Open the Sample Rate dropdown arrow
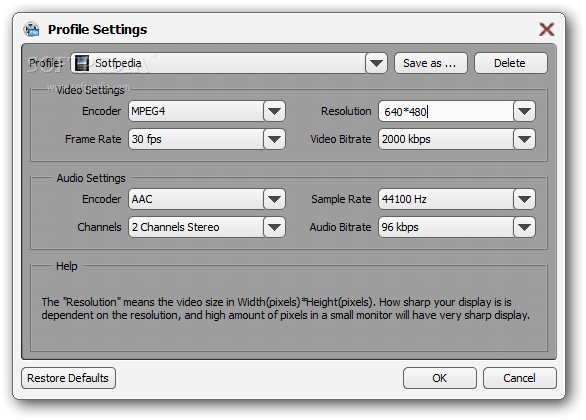The image size is (586, 420). point(524,199)
